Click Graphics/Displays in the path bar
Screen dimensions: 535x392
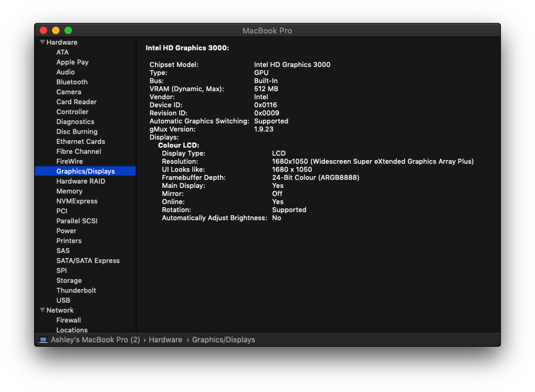pos(224,340)
